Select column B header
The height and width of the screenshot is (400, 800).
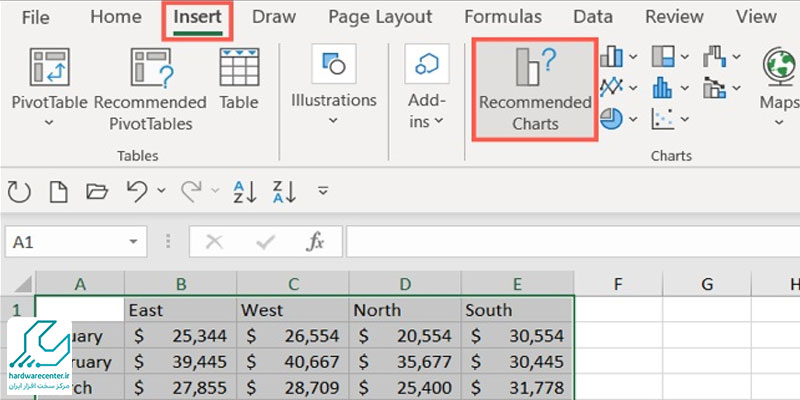pyautogui.click(x=181, y=284)
